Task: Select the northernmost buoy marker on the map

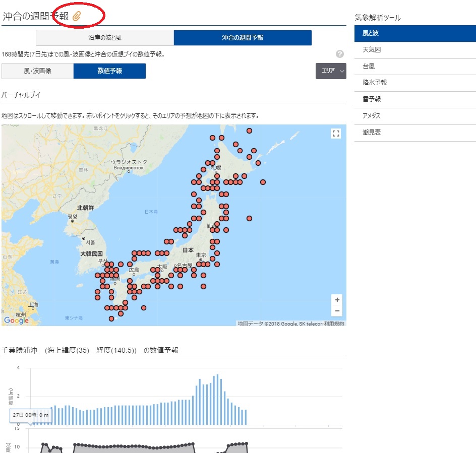Action: (249, 131)
